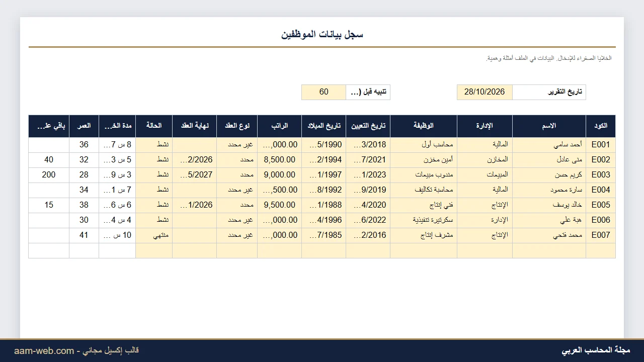Click the department cell "المبيعات"
This screenshot has height=362, width=644.
point(485,175)
